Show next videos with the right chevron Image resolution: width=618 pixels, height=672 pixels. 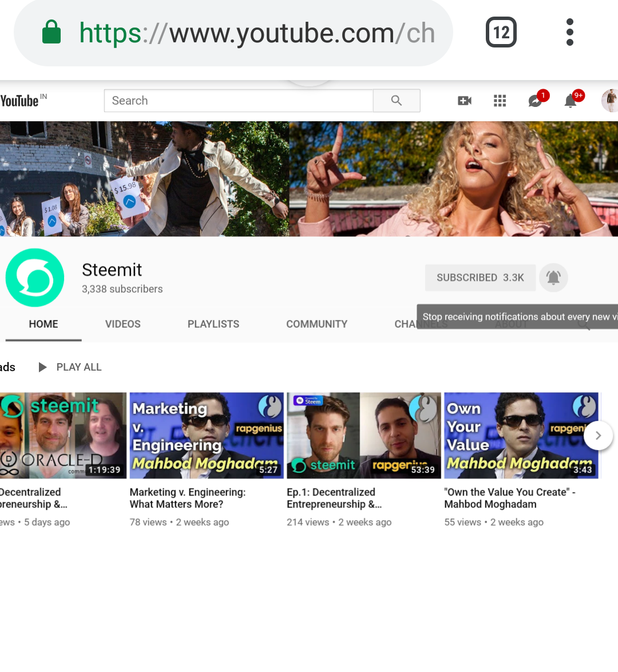point(598,435)
